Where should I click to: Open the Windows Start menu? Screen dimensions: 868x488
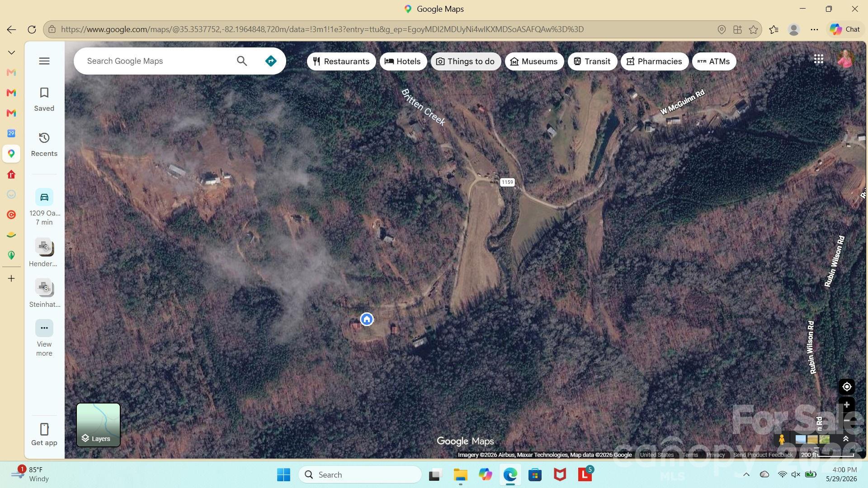click(283, 475)
